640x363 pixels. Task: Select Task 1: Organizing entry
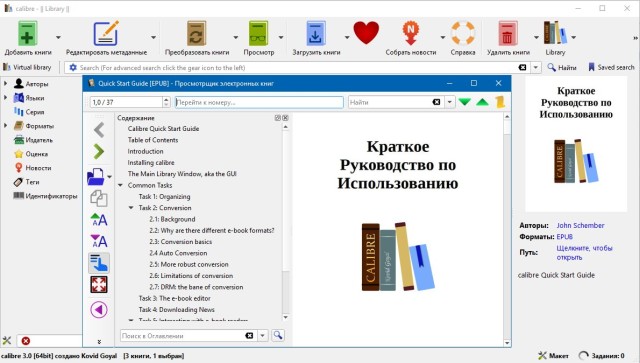[164, 196]
